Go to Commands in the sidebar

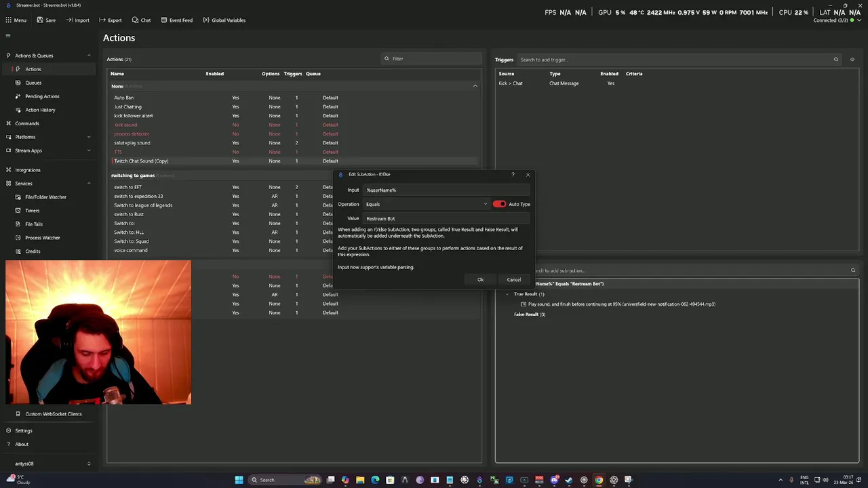27,123
